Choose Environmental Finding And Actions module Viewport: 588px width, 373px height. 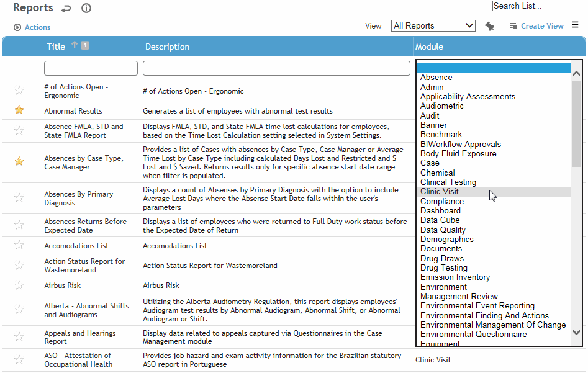tap(494, 315)
